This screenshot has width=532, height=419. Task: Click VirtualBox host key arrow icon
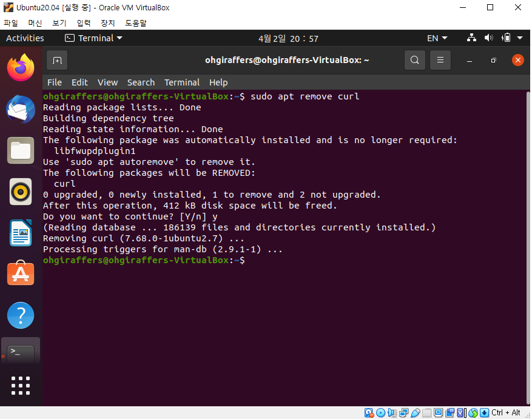[485, 412]
